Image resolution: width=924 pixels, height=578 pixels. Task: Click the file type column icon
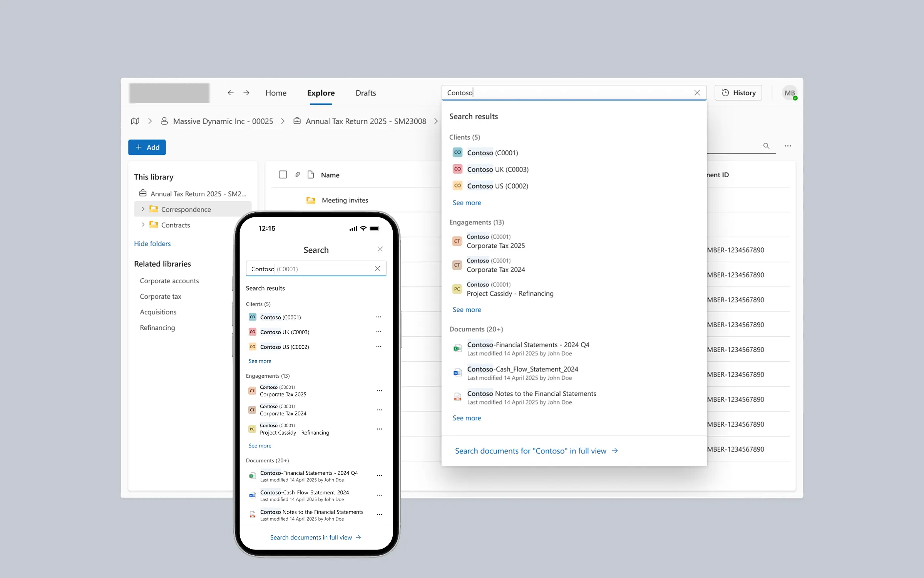tap(311, 175)
